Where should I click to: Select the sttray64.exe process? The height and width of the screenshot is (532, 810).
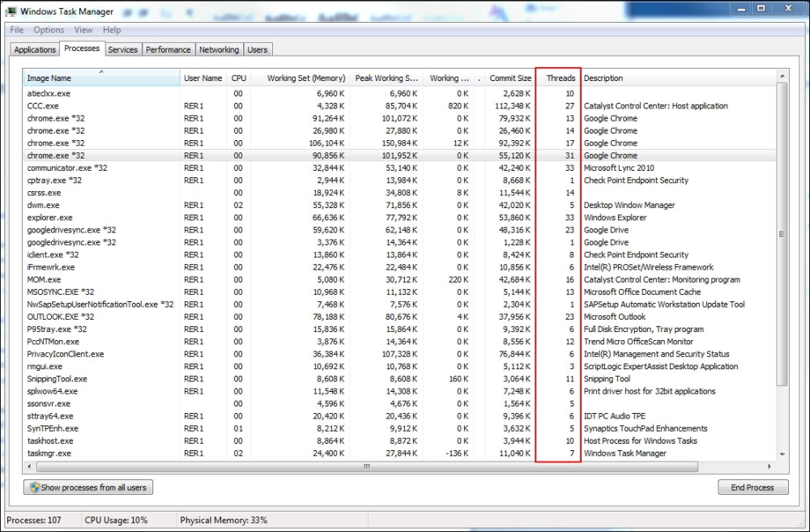(x=400, y=415)
